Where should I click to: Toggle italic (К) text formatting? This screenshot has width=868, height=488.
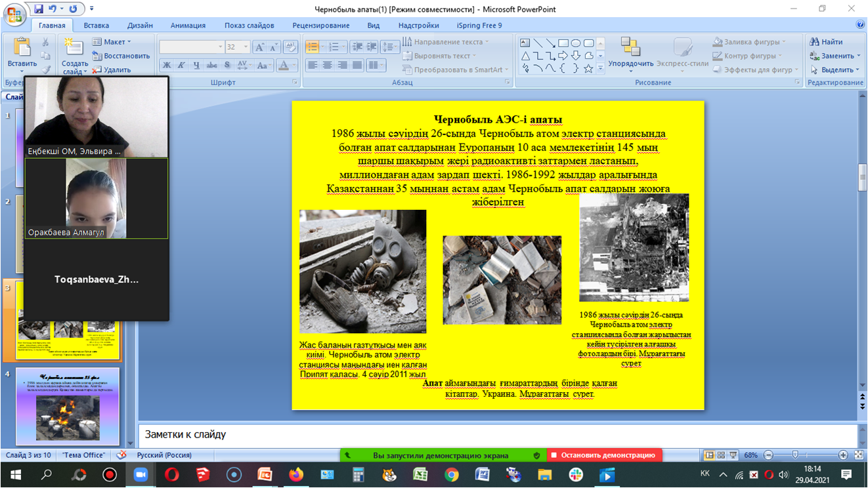[181, 66]
